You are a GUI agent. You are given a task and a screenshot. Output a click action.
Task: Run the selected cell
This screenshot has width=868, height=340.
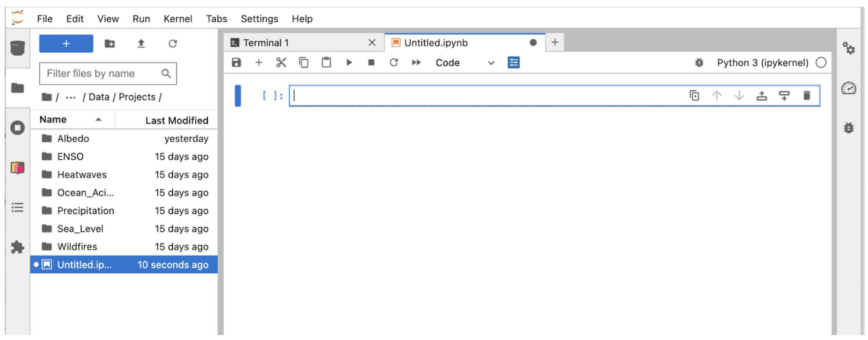point(349,62)
